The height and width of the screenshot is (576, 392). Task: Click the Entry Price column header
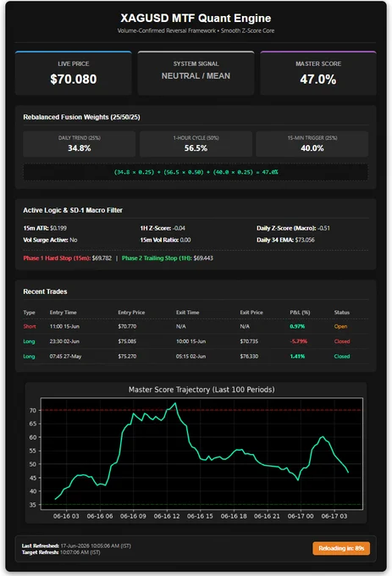[131, 313]
